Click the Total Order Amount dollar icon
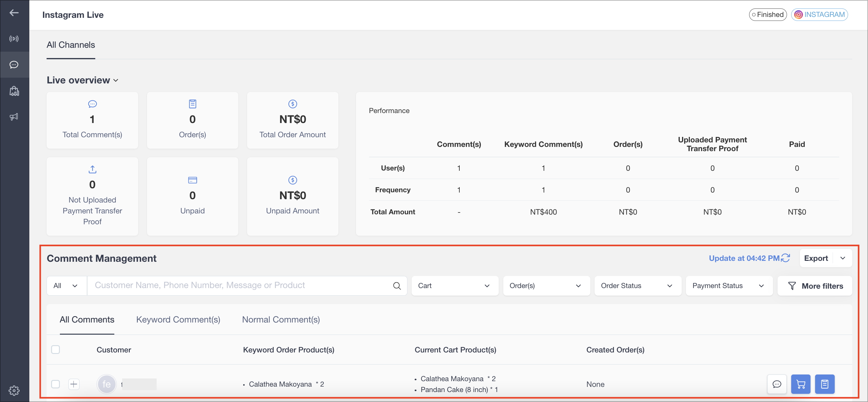868x402 pixels. click(x=292, y=104)
